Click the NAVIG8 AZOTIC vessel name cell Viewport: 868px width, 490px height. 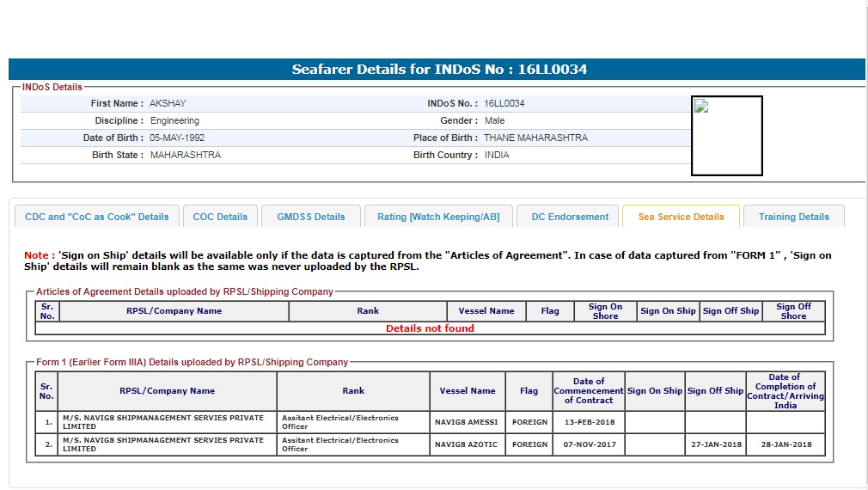467,444
